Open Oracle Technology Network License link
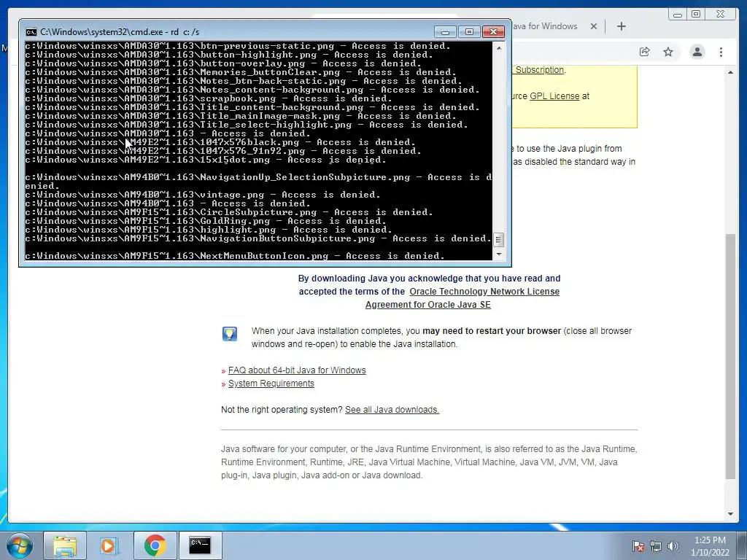 point(484,292)
